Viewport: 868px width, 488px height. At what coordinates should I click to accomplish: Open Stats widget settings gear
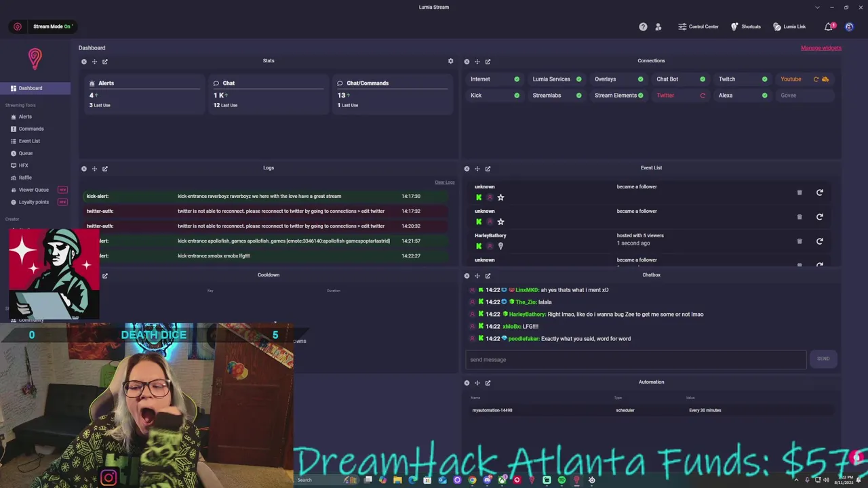click(x=450, y=61)
